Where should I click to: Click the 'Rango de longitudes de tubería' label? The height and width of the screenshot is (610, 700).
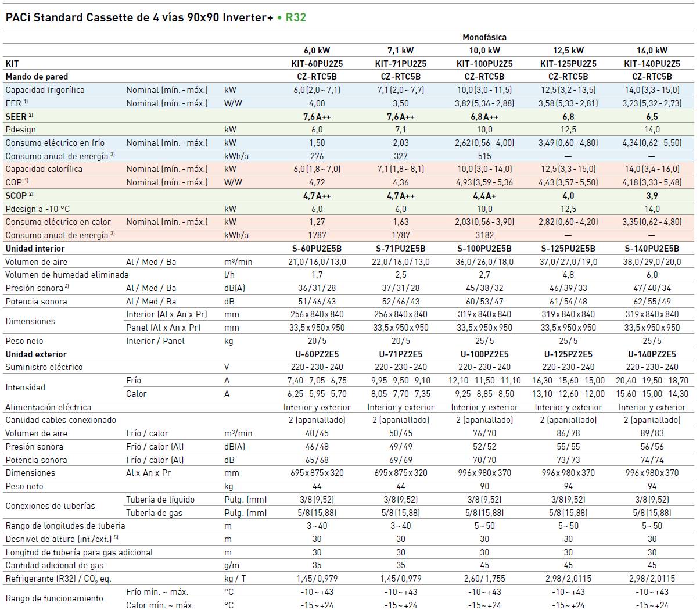pos(65,526)
